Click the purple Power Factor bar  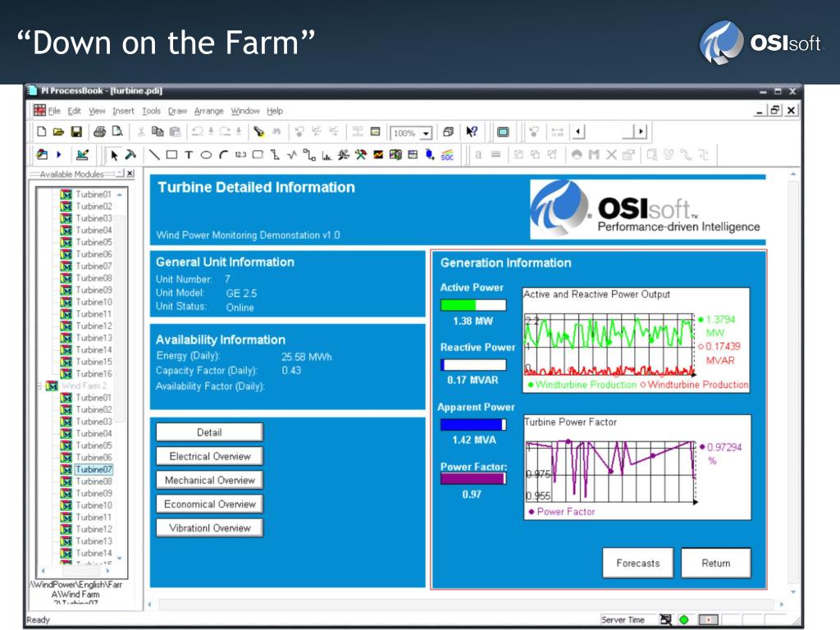click(x=472, y=478)
